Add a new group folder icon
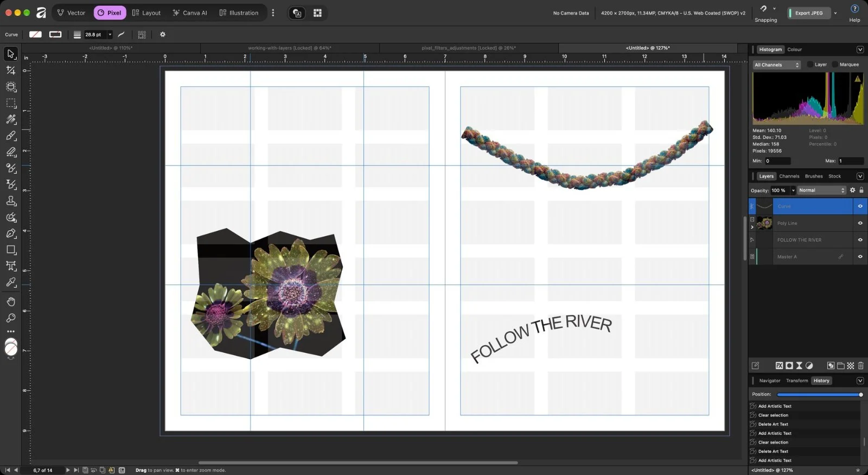 tap(840, 366)
